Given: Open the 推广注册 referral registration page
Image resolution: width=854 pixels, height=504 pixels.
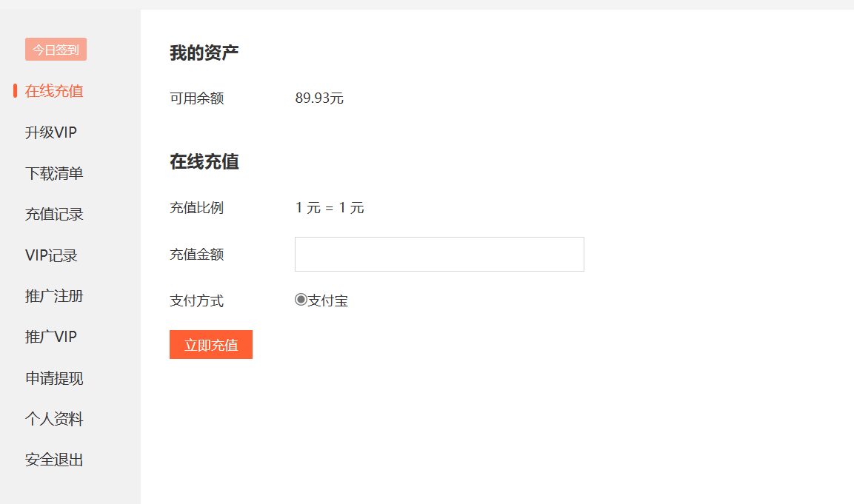Looking at the screenshot, I should point(54,295).
